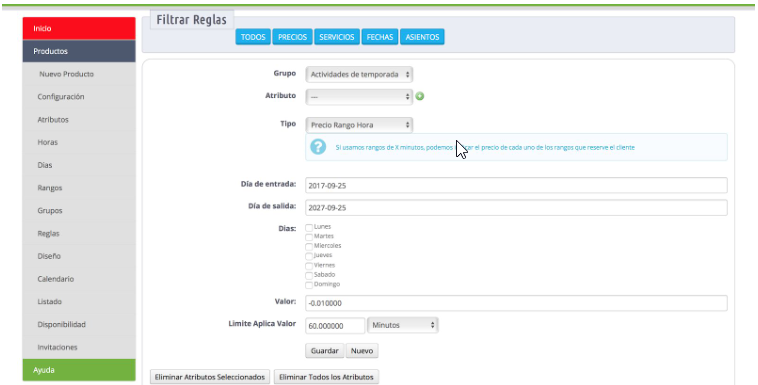Open Disponibilidad in the sidebar
This screenshot has width=758, height=385.
pos(79,324)
